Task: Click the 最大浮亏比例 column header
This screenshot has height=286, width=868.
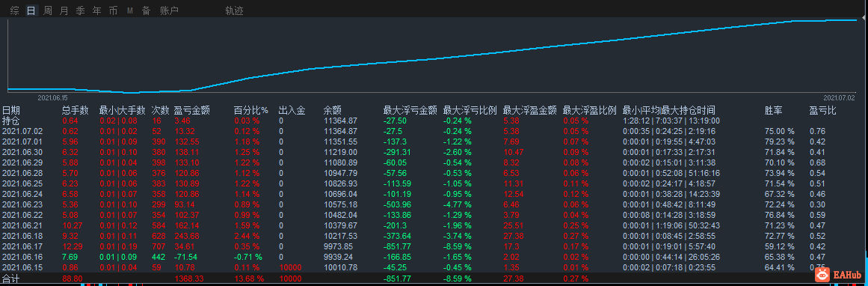Action: coord(470,110)
